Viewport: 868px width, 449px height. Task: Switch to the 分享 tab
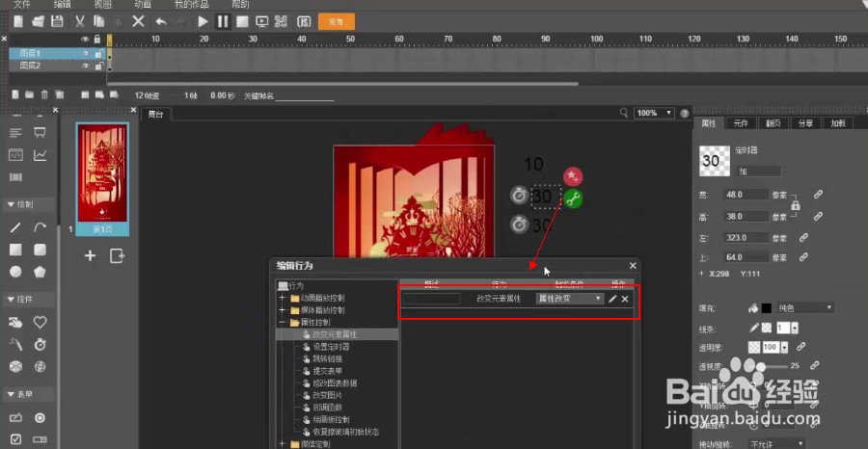[806, 123]
